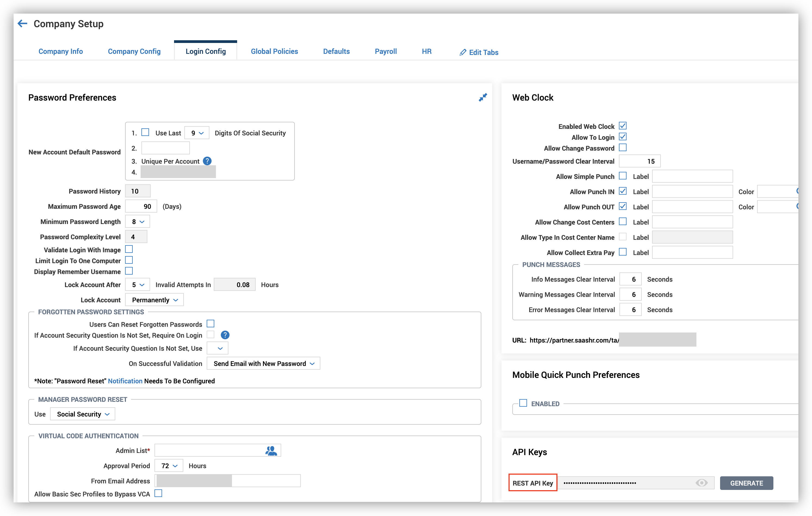
Task: Enable Users Can Reset Forgotten Passwords
Action: click(x=210, y=324)
